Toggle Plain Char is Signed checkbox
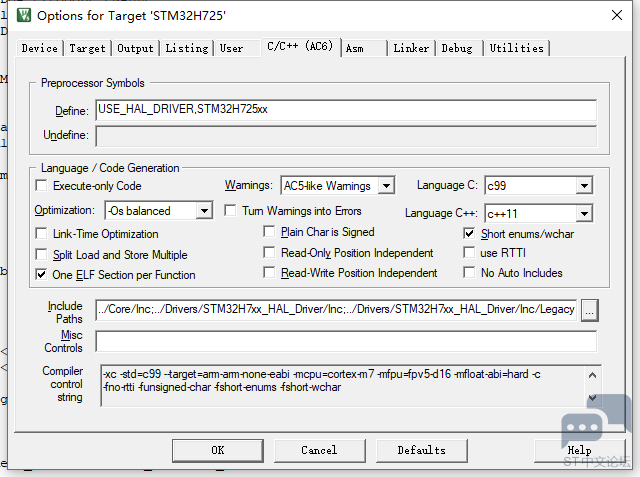This screenshot has height=477, width=640. (x=269, y=232)
